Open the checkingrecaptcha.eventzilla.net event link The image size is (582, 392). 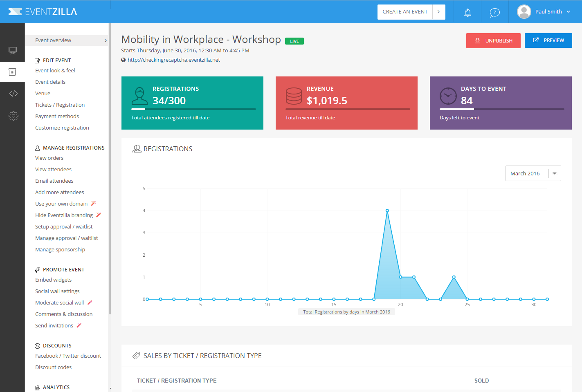[x=174, y=60]
